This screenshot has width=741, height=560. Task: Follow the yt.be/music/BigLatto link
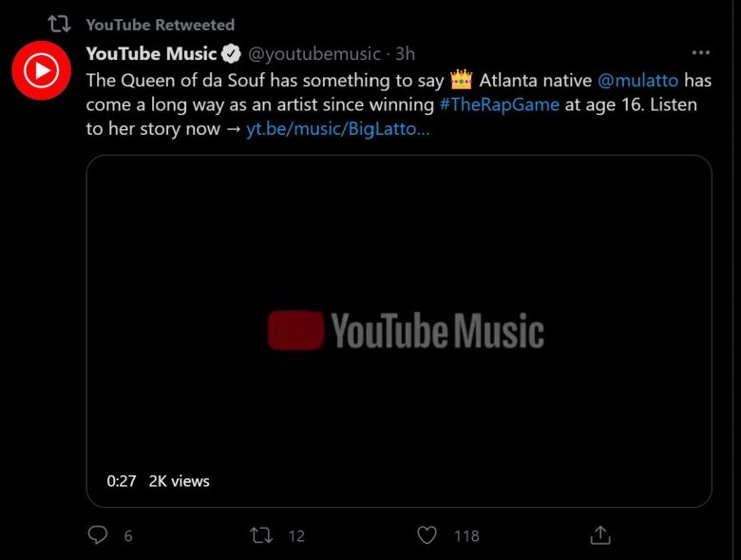tap(337, 129)
